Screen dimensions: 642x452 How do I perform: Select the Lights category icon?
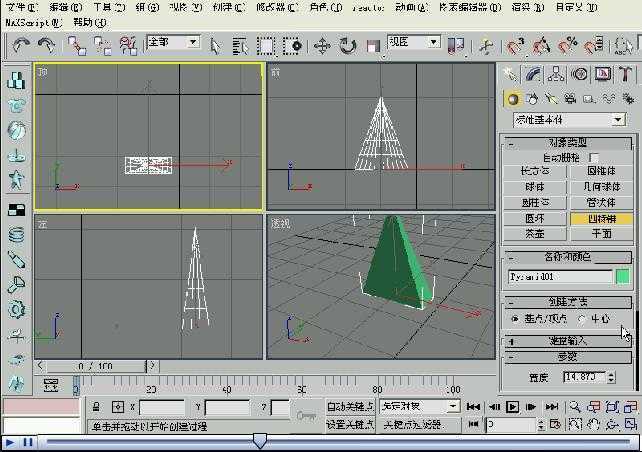(x=551, y=99)
